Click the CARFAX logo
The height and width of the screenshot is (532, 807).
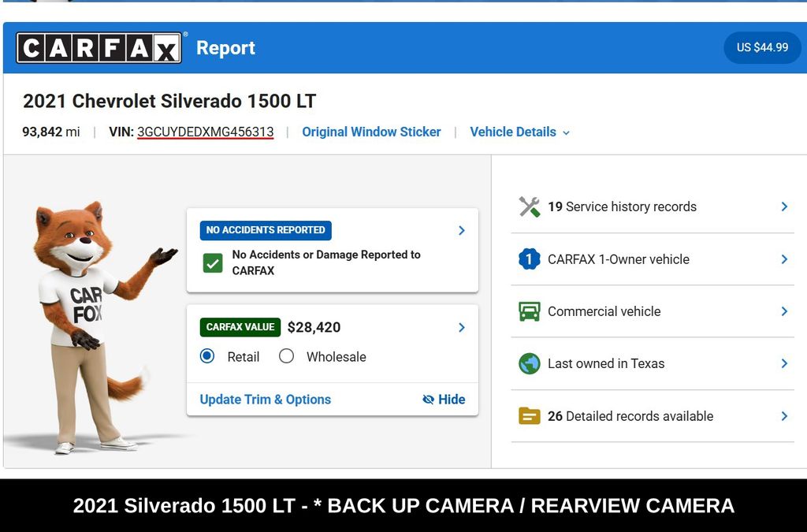(x=99, y=48)
